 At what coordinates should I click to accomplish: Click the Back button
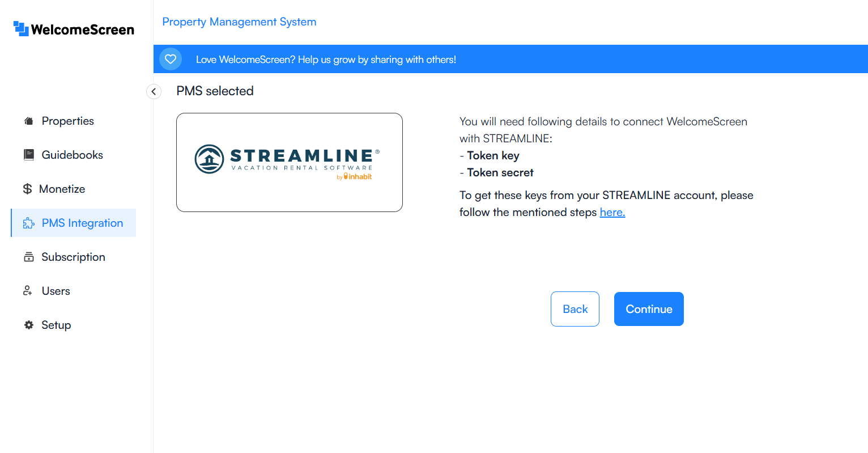[575, 309]
